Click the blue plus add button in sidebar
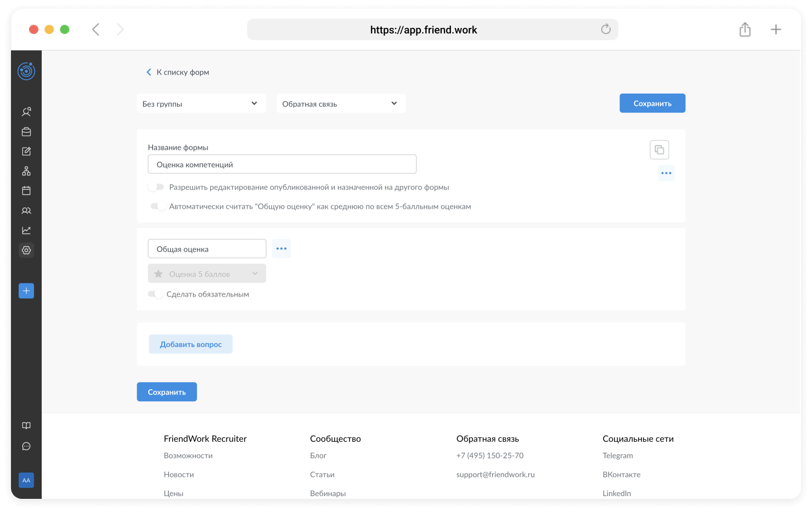Screen dimensions: 812x512 point(26,291)
